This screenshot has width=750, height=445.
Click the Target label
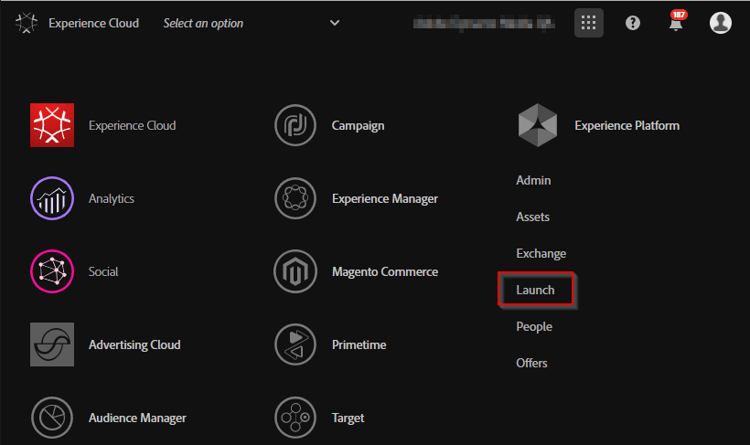[348, 418]
